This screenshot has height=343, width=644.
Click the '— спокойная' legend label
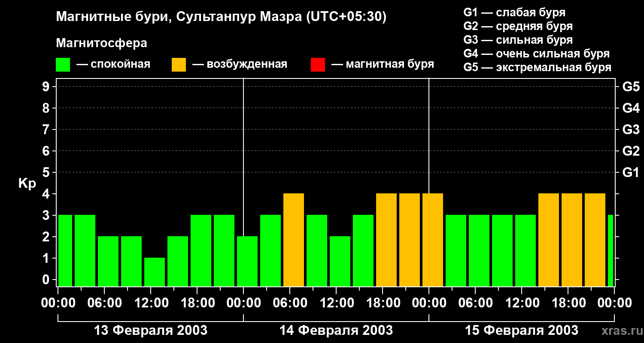point(113,64)
